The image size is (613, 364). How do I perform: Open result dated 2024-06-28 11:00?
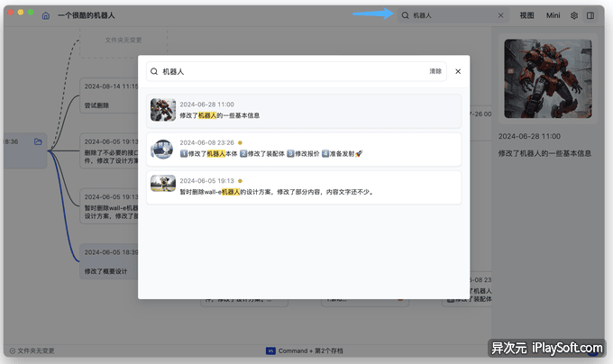click(x=304, y=111)
